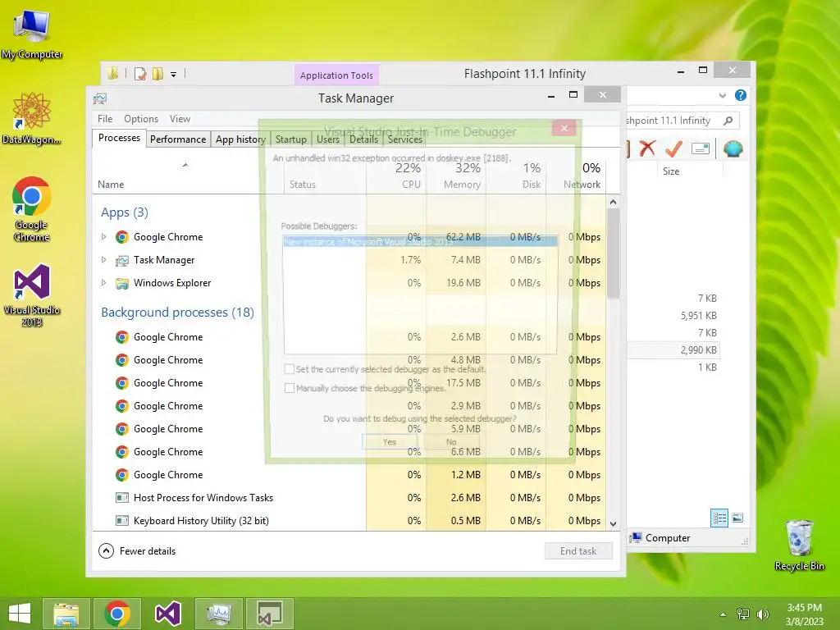The width and height of the screenshot is (840, 630).
Task: Select the DataWagon desktop shortcut
Action: [x=32, y=118]
